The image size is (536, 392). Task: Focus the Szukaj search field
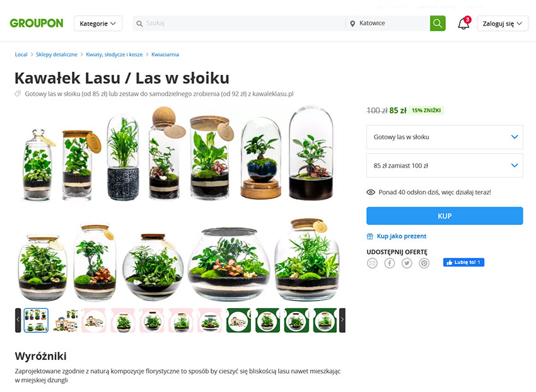coord(239,23)
